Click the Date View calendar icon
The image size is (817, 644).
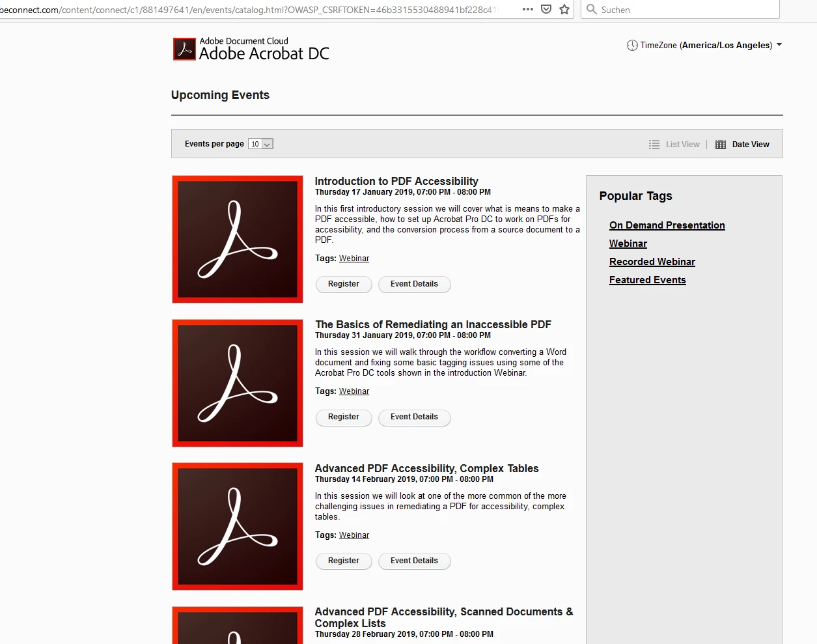coord(721,145)
